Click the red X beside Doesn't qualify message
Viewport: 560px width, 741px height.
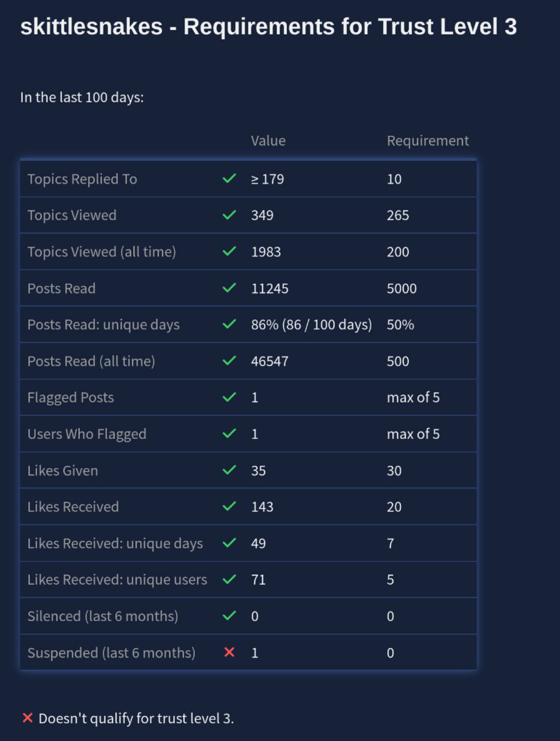[x=28, y=718]
